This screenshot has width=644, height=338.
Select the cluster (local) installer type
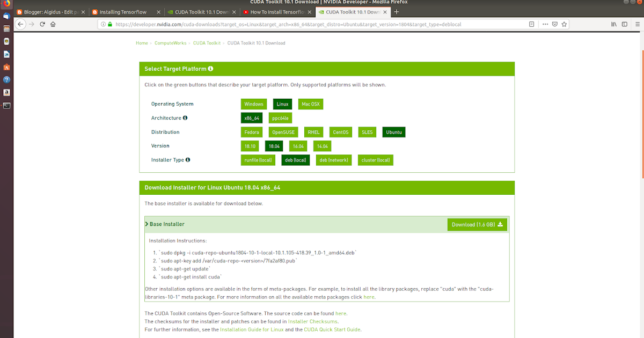(x=376, y=160)
